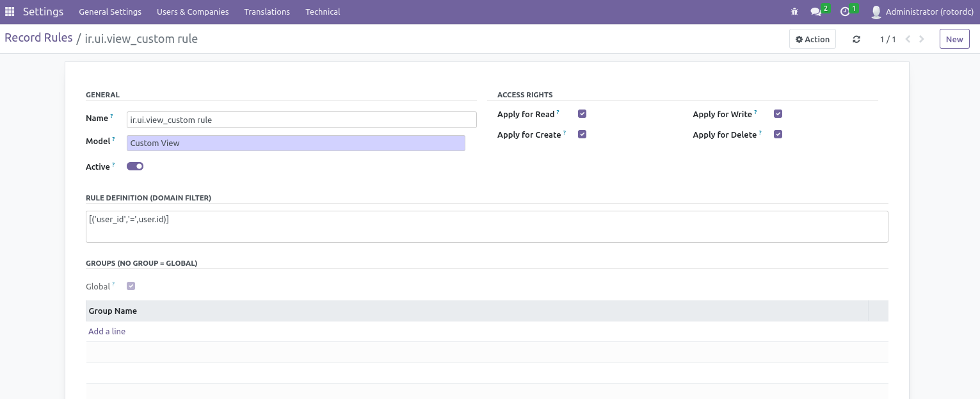Open the Technical menu

pyautogui.click(x=323, y=12)
